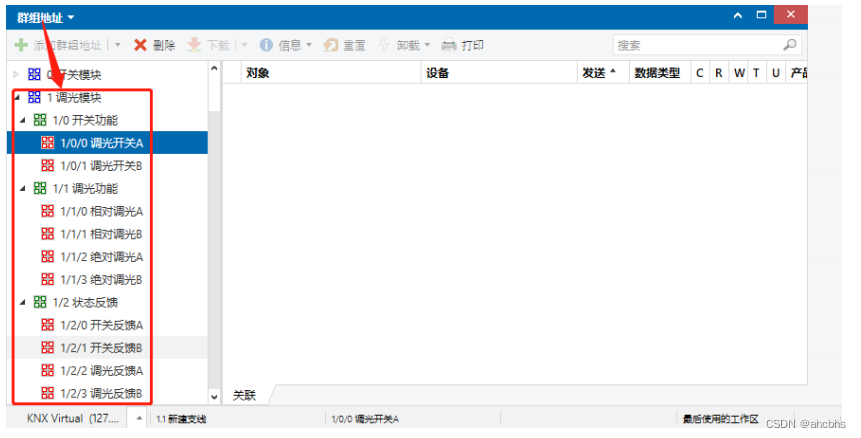The width and height of the screenshot is (861, 438).
Task: Click the red icon of 1/2/3 调光反馈B
Action: (x=48, y=393)
